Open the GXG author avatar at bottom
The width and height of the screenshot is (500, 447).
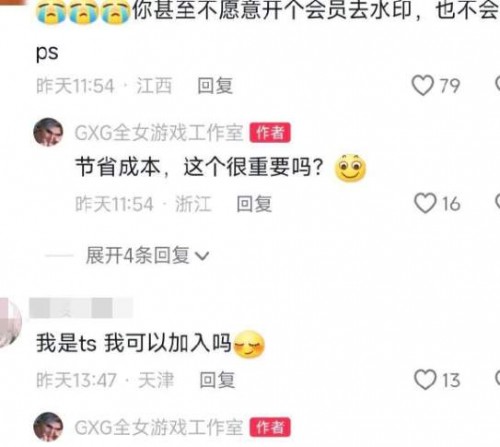point(48,427)
